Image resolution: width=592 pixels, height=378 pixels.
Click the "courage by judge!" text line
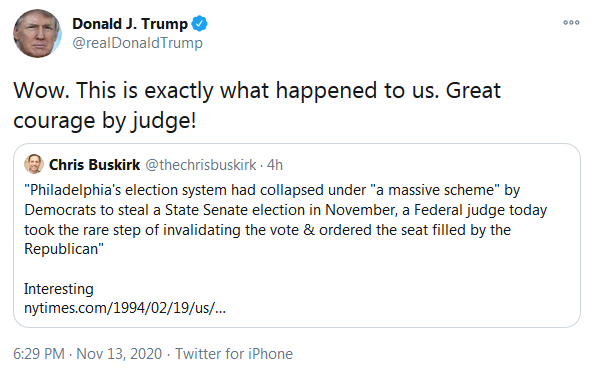[x=105, y=121]
